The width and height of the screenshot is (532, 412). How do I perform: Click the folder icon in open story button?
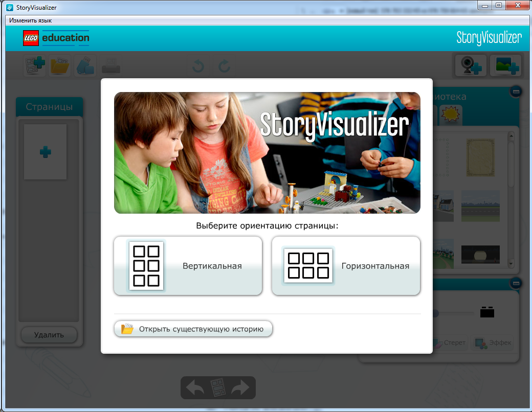point(127,329)
